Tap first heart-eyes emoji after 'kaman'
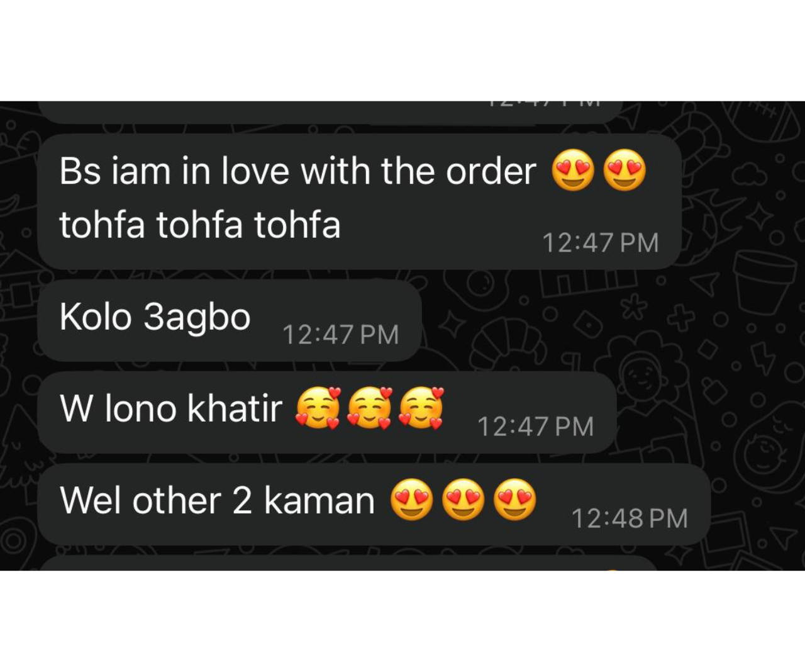The width and height of the screenshot is (805, 672). point(412,500)
